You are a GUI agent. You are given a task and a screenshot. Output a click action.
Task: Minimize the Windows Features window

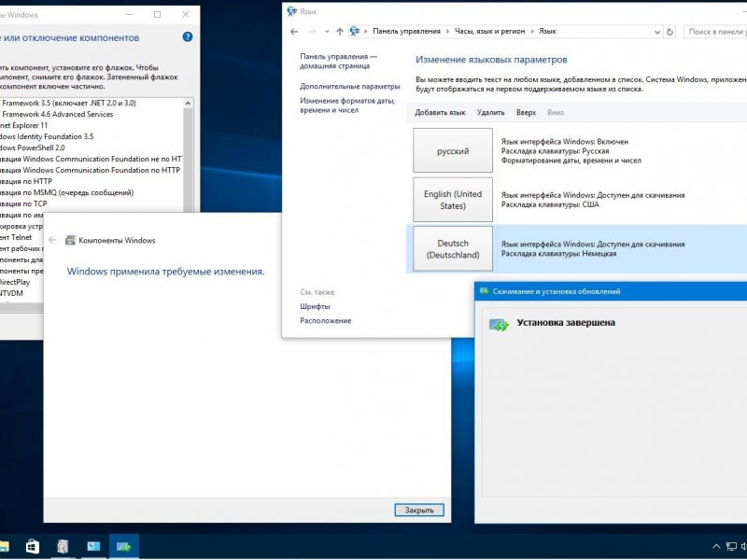coord(129,14)
